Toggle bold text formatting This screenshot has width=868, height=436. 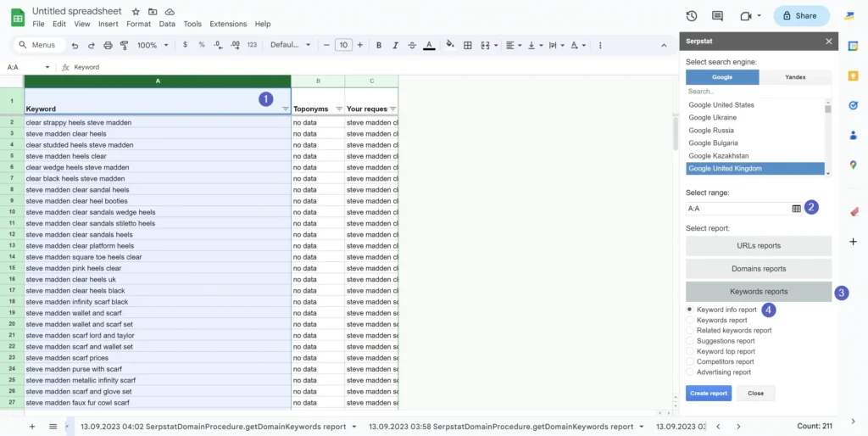379,45
